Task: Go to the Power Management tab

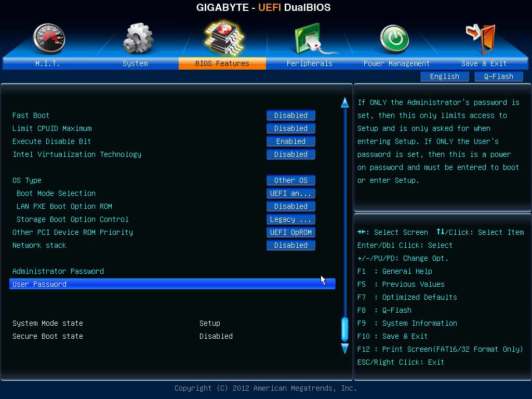Action: 396,63
